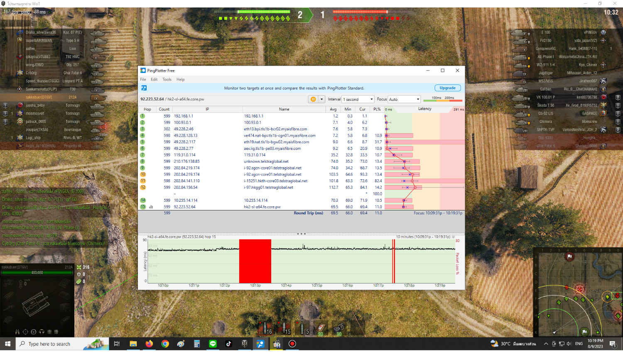Open the clapperboard video app on the taskbar

click(277, 344)
